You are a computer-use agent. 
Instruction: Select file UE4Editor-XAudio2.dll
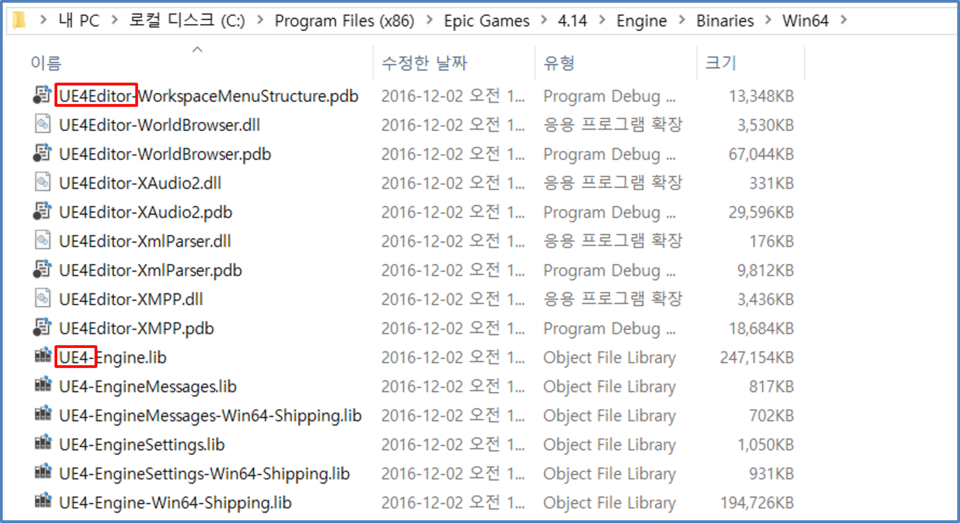pyautogui.click(x=140, y=183)
